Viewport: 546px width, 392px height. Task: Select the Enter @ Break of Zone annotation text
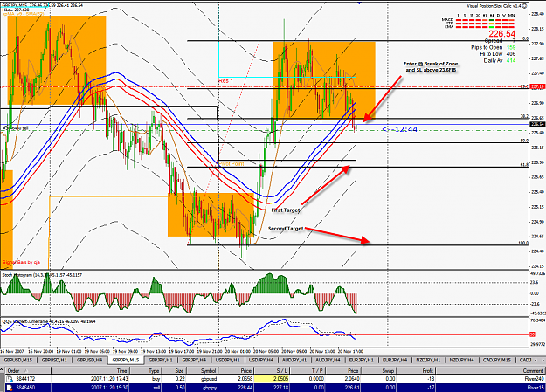[431, 67]
